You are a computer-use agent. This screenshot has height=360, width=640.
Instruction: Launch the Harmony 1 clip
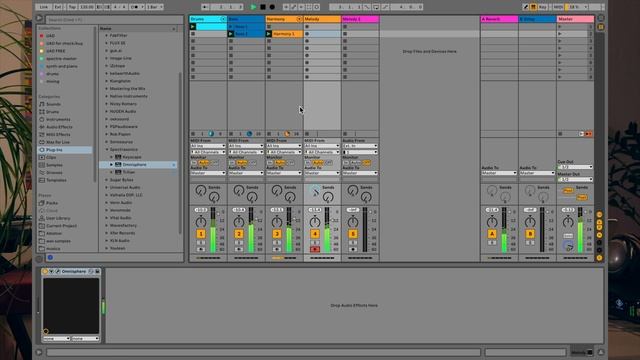(x=269, y=34)
